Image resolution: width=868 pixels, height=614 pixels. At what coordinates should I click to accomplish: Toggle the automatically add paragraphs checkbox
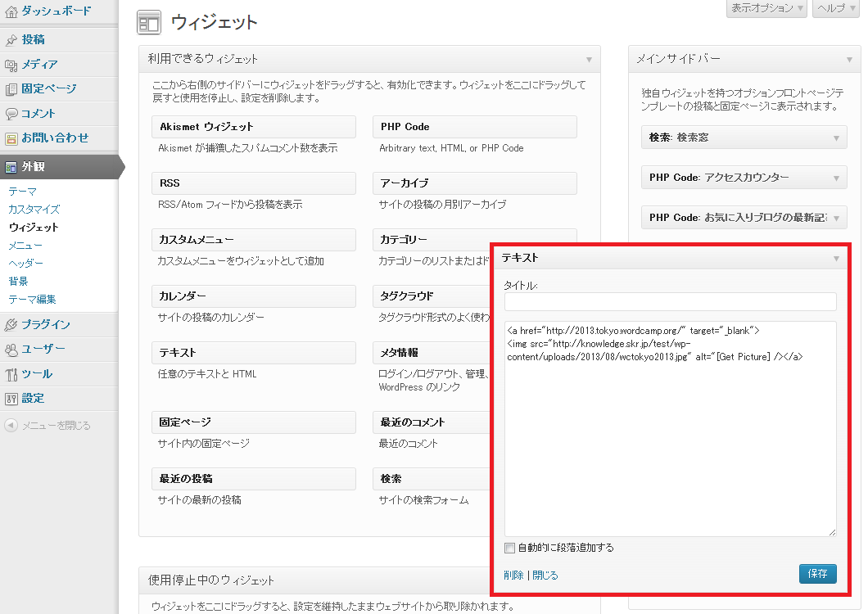point(510,548)
